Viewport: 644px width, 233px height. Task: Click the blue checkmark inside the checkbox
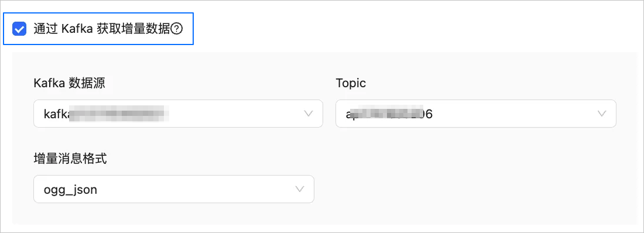pos(19,29)
